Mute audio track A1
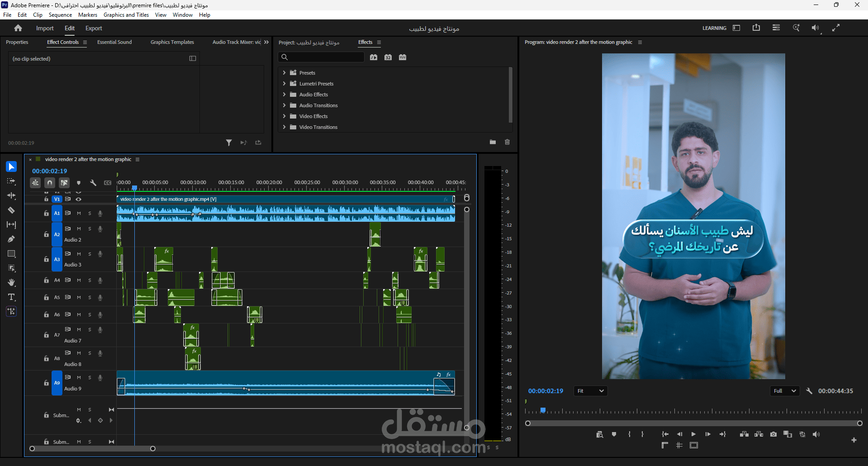Viewport: 868px width, 466px height. 79,213
